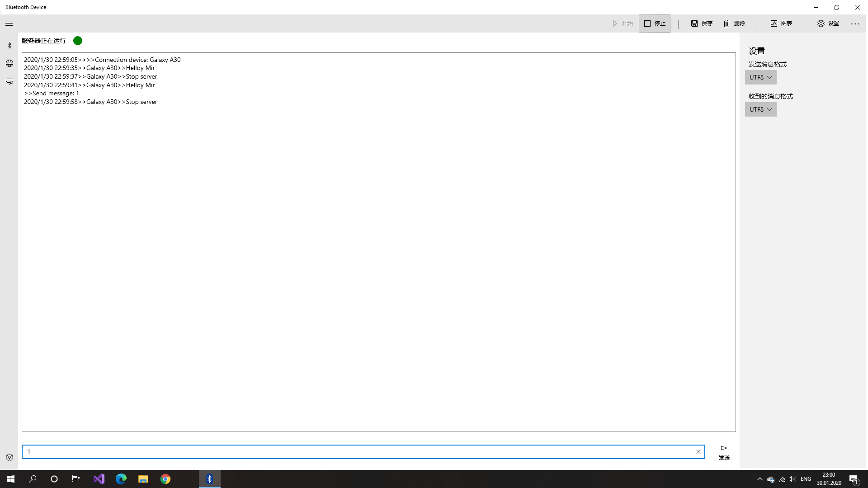Image resolution: width=868 pixels, height=488 pixels.
Task: Toggle the 设置 (settings) panel in the toolbar
Action: click(828, 23)
